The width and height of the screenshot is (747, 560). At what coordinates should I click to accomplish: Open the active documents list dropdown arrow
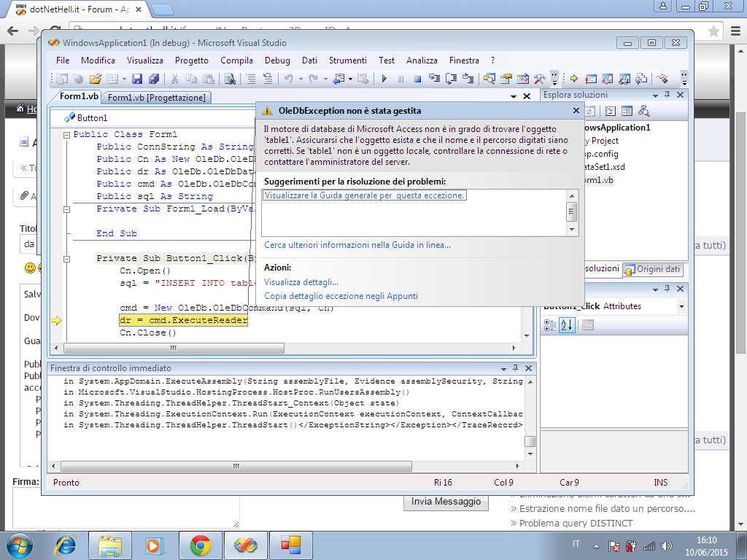pyautogui.click(x=513, y=96)
